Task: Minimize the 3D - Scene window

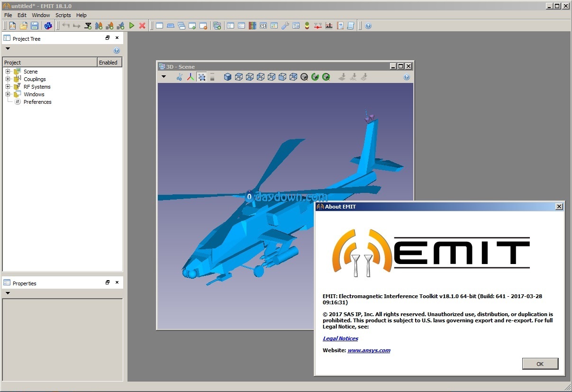Action: [393, 66]
